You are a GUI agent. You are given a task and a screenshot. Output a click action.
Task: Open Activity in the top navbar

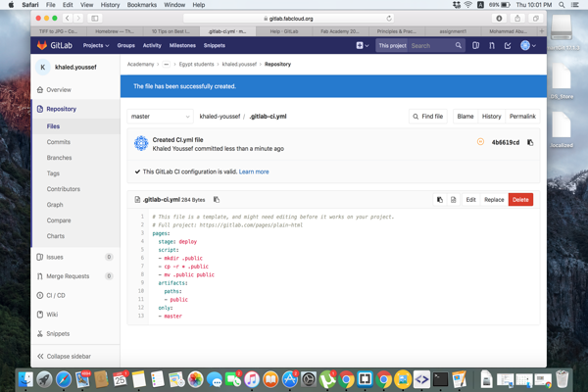pyautogui.click(x=152, y=45)
